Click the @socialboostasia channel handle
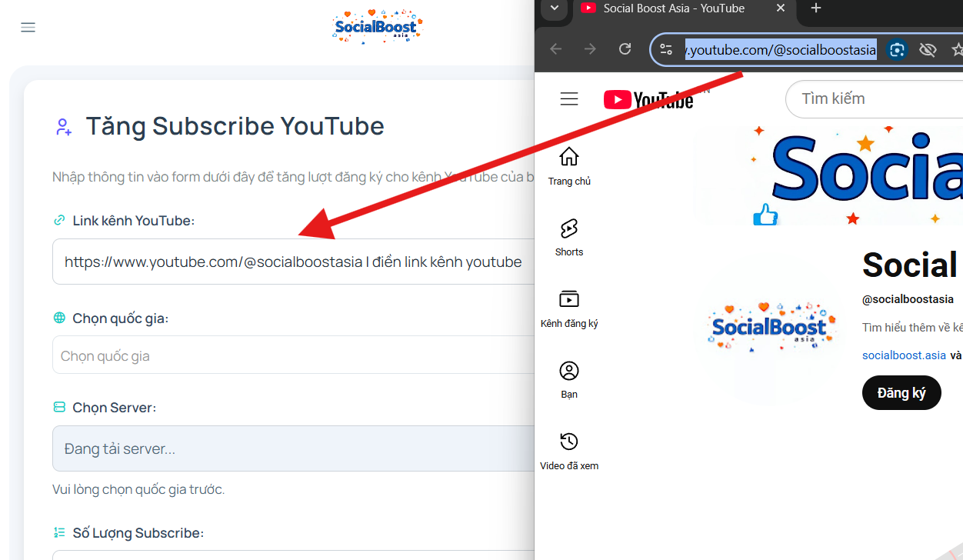This screenshot has width=963, height=560. tap(908, 299)
